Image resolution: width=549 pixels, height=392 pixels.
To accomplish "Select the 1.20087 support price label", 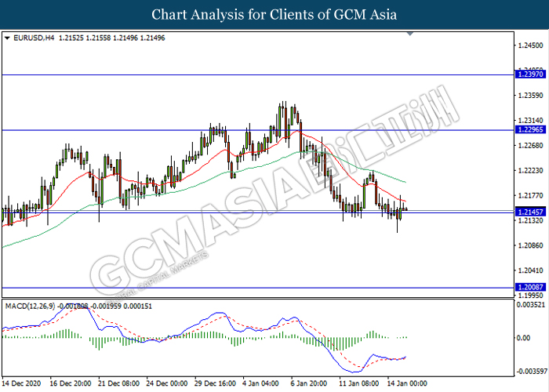I will (x=530, y=287).
